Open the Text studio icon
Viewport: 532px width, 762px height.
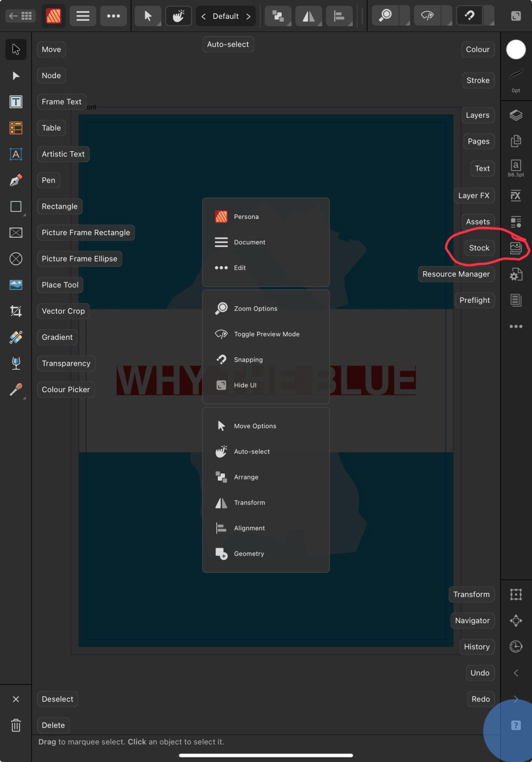(x=516, y=168)
